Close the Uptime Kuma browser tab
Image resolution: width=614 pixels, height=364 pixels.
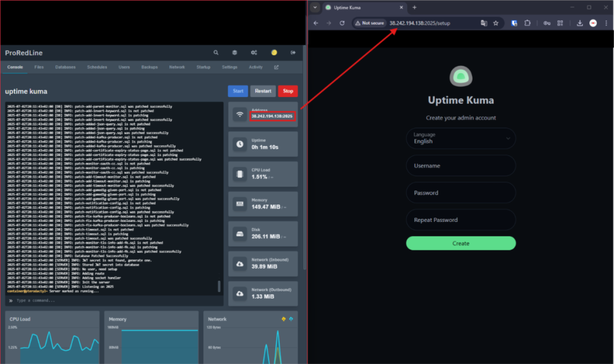401,7
